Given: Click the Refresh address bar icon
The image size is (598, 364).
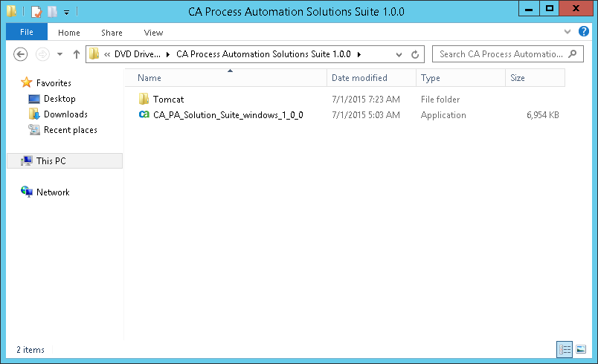Looking at the screenshot, I should [415, 54].
